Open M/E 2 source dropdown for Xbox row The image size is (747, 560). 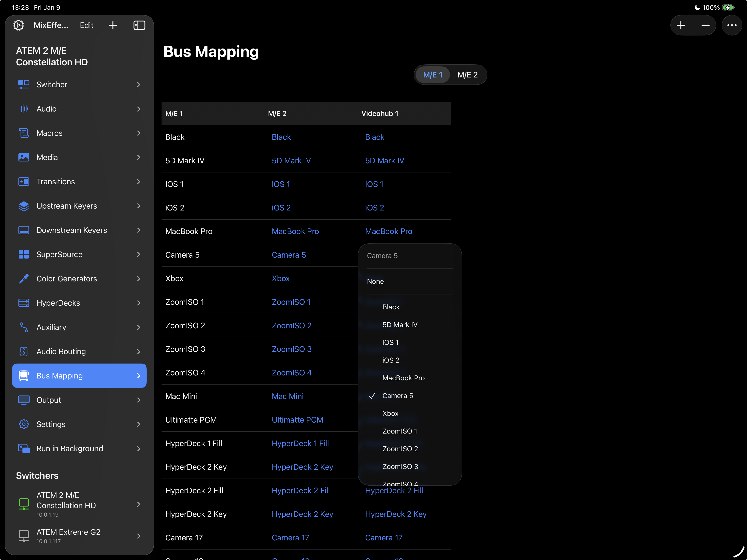[281, 278]
